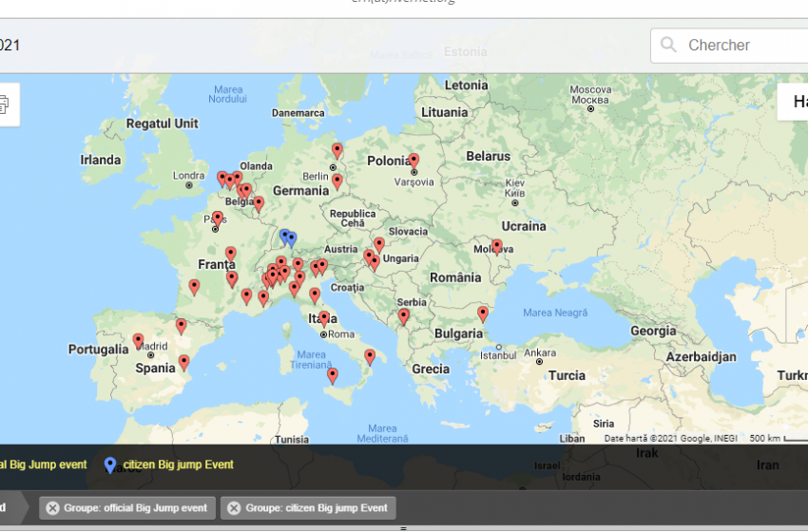Remove the official Big Jump event filter
Viewport: 808px width, 532px height.
tap(52, 508)
